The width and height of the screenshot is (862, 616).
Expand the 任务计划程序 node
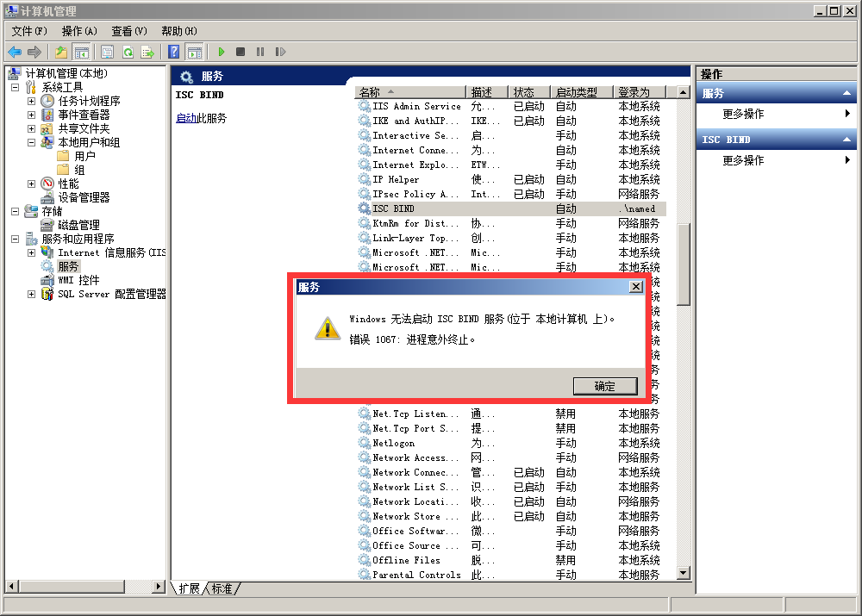coord(31,101)
